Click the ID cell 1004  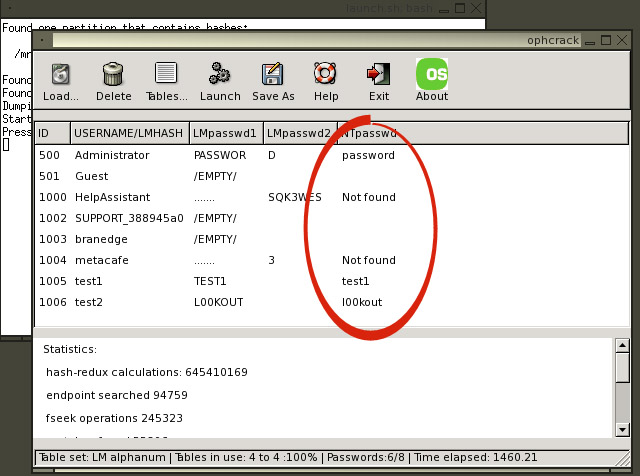pos(53,260)
